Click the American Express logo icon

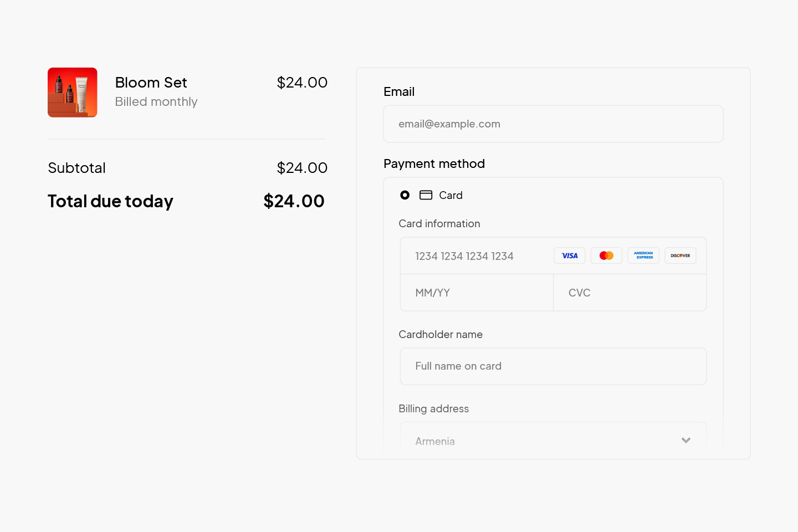click(x=643, y=255)
